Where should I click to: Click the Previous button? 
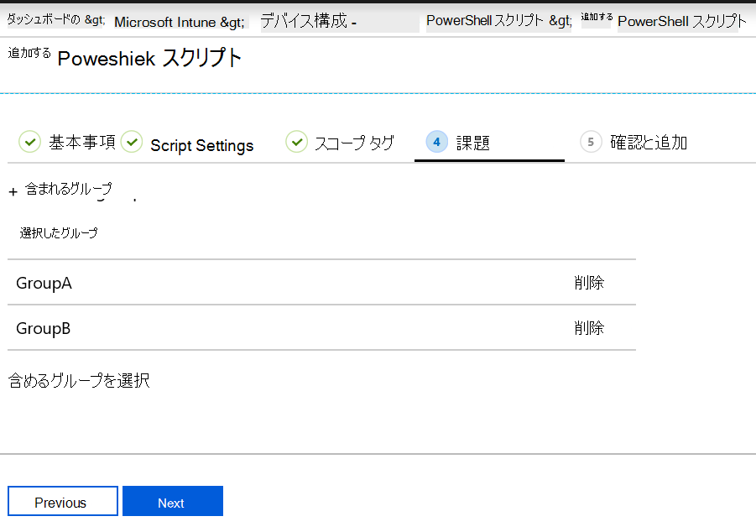63,501
